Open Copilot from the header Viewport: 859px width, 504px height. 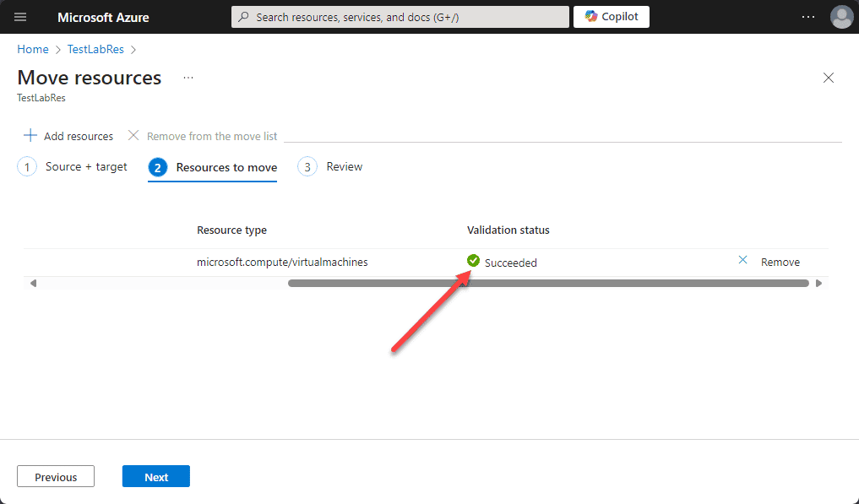pos(612,17)
